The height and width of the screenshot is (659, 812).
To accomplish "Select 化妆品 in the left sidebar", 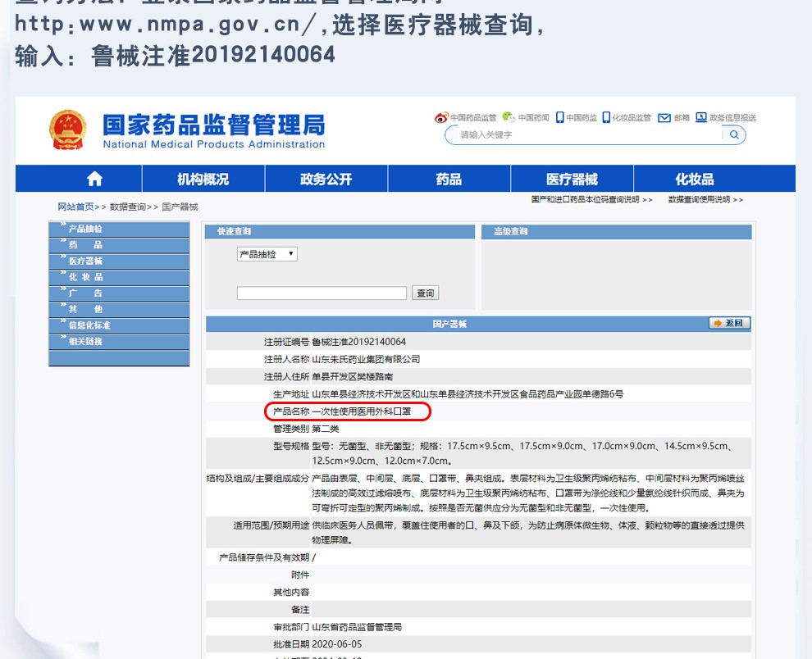I will (x=119, y=277).
